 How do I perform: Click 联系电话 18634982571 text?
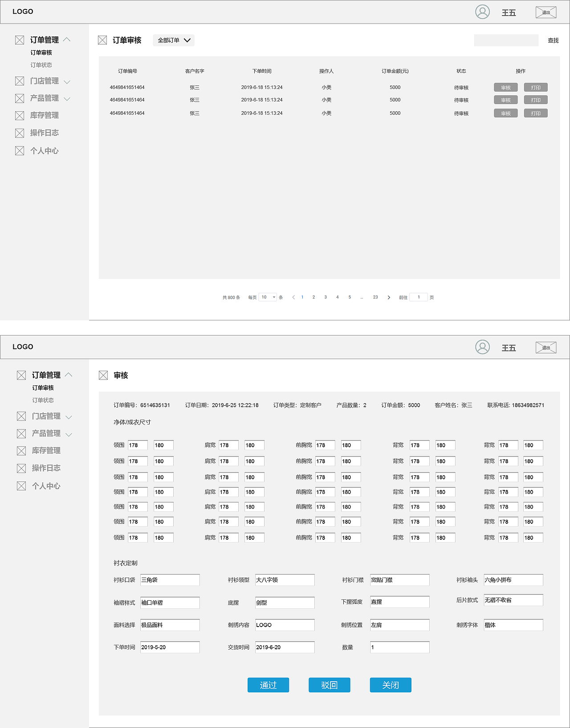pyautogui.click(x=516, y=405)
